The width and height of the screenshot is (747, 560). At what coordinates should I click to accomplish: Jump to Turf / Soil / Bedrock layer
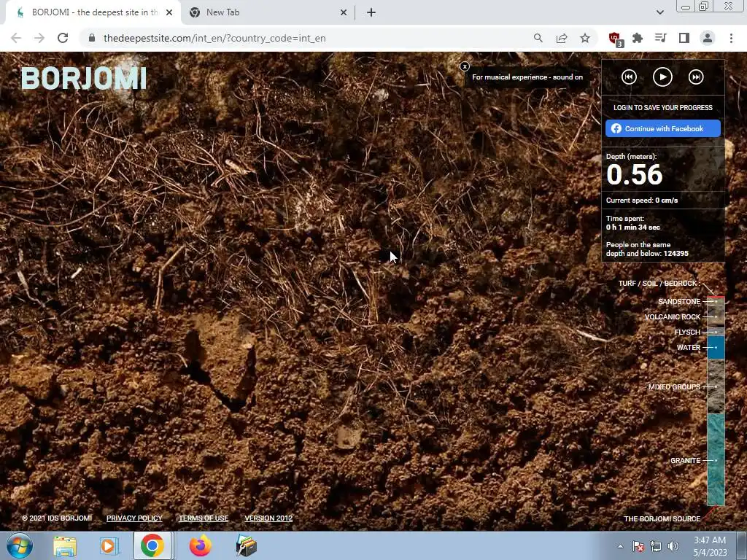click(659, 284)
